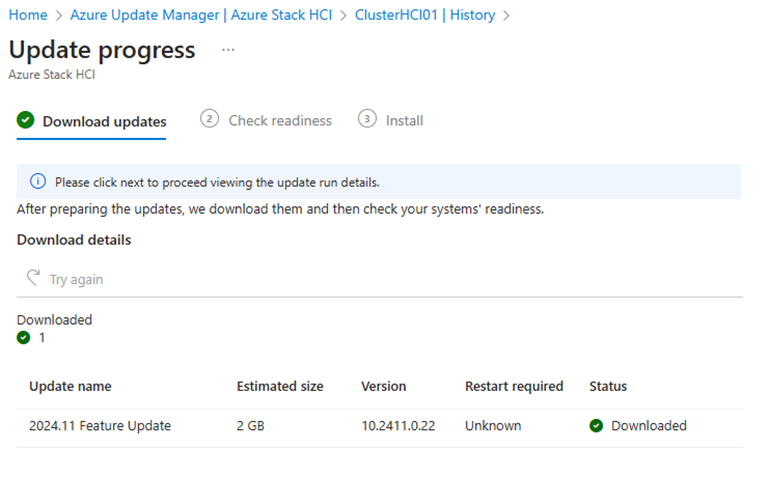Click the Downloaded count value 1
Screen dimensions: 769x478
(42, 338)
